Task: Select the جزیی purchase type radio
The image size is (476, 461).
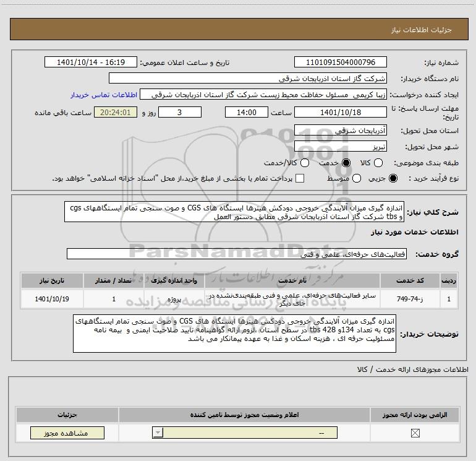Action: [393, 178]
